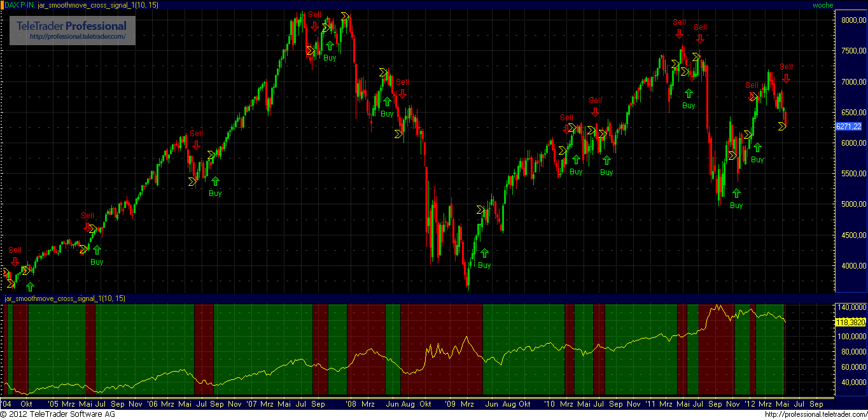Click the yellow chevron marker at the latest candle

[x=782, y=127]
